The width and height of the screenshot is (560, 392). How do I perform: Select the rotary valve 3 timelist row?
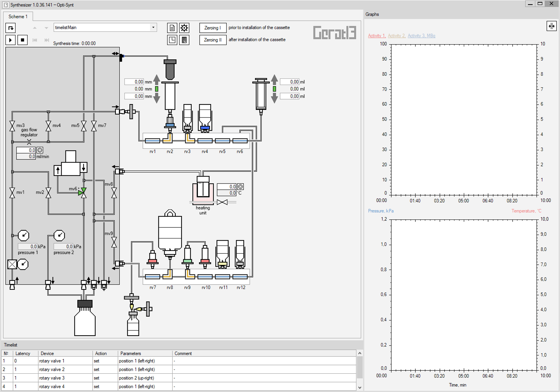(179, 378)
